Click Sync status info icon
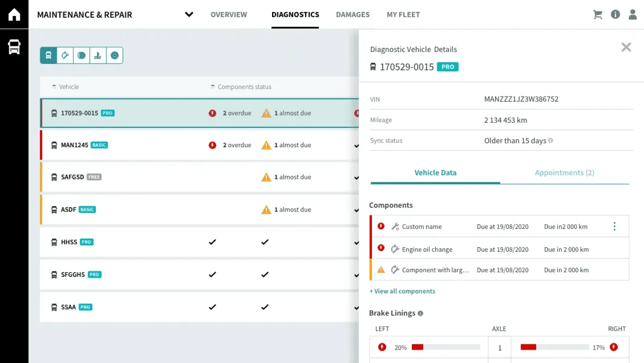The image size is (644, 363). (551, 140)
